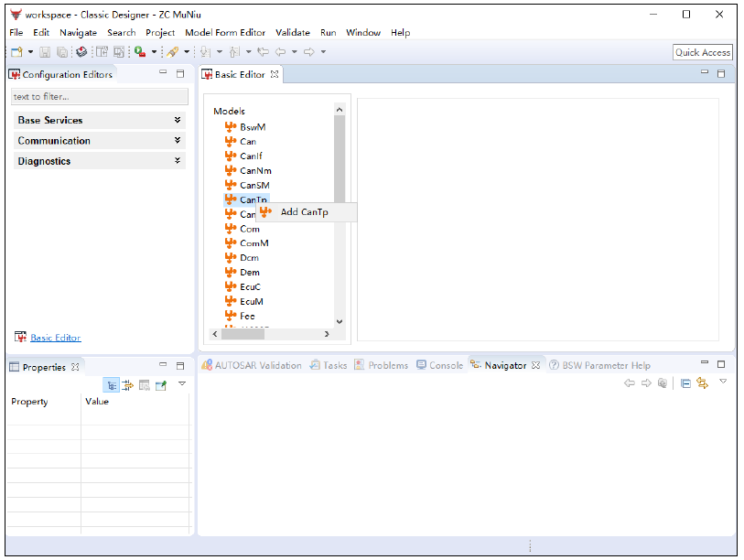The width and height of the screenshot is (744, 560).
Task: Click Properties filter icon
Action: pos(145,385)
